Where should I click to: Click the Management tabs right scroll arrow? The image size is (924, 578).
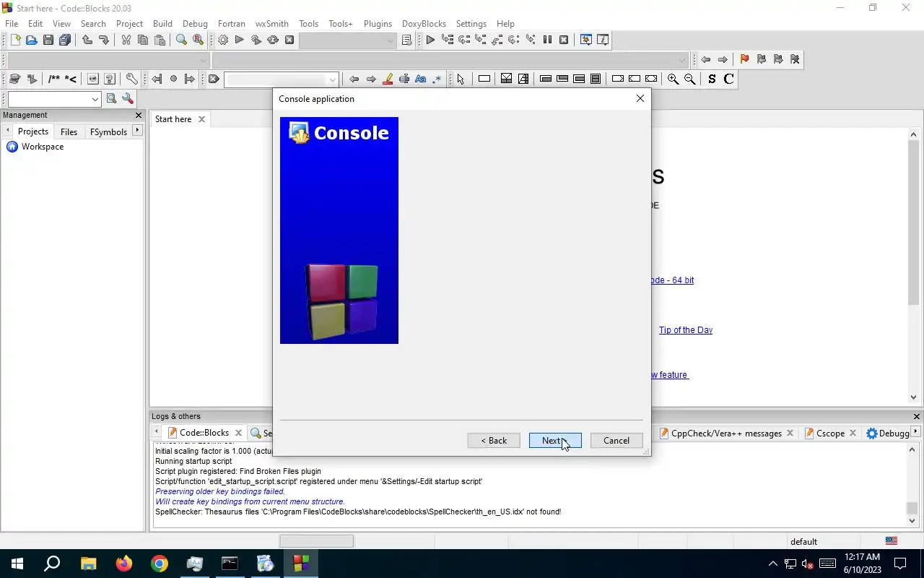tap(137, 131)
